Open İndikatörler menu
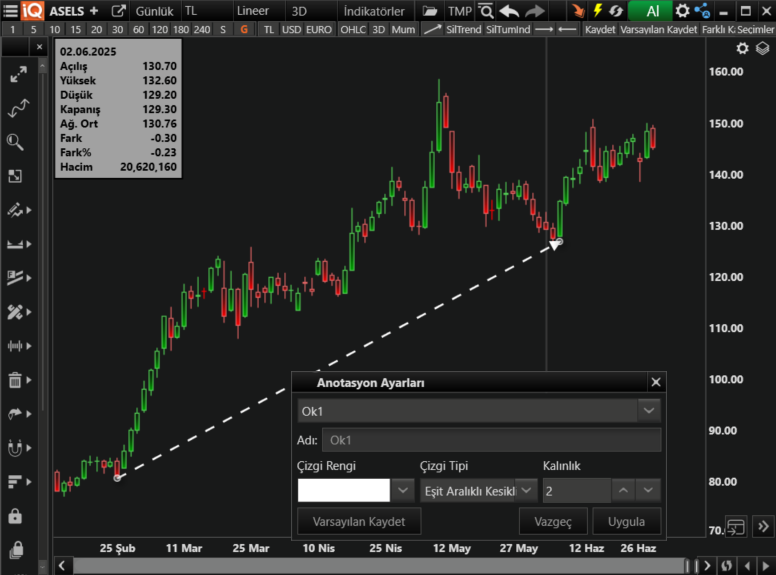 pyautogui.click(x=374, y=11)
